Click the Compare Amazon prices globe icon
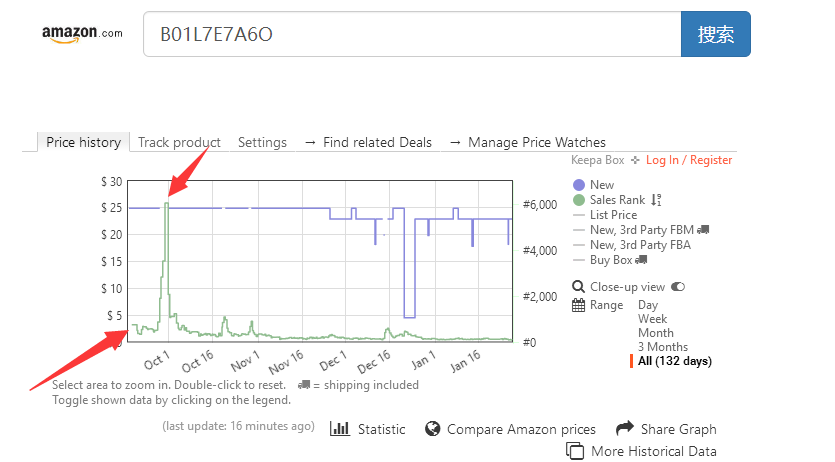This screenshot has width=835, height=462. 432,428
